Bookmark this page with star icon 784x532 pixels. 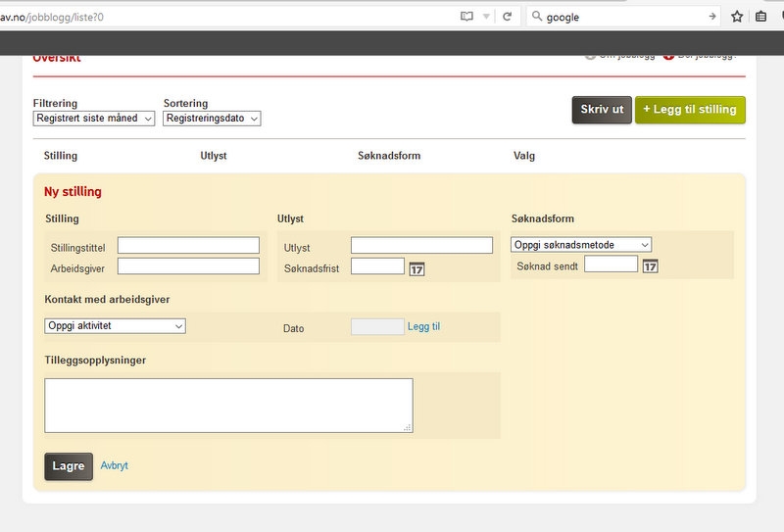click(x=737, y=17)
